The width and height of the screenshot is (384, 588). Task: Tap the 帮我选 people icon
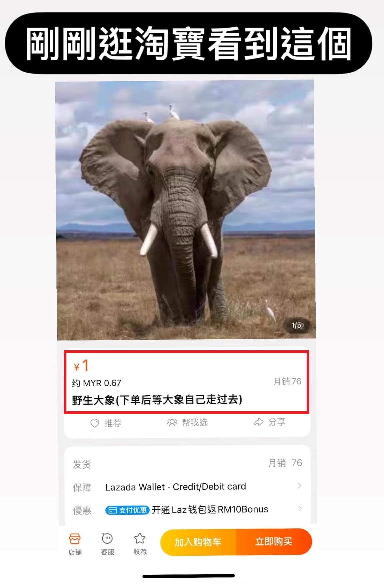(x=172, y=423)
